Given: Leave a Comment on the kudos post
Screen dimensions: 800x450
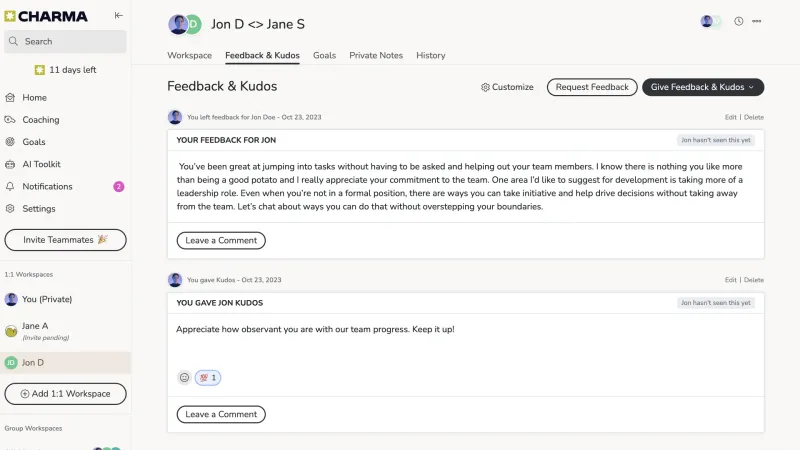Looking at the screenshot, I should click(221, 414).
